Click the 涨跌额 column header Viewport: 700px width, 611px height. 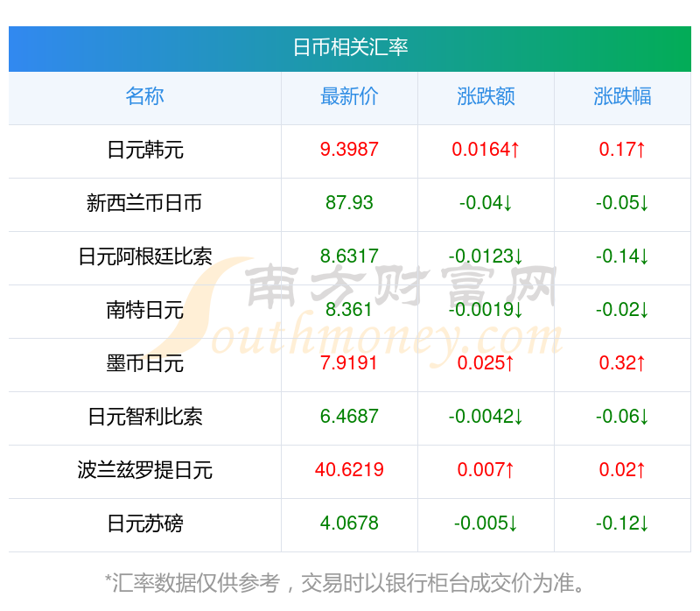tap(486, 96)
